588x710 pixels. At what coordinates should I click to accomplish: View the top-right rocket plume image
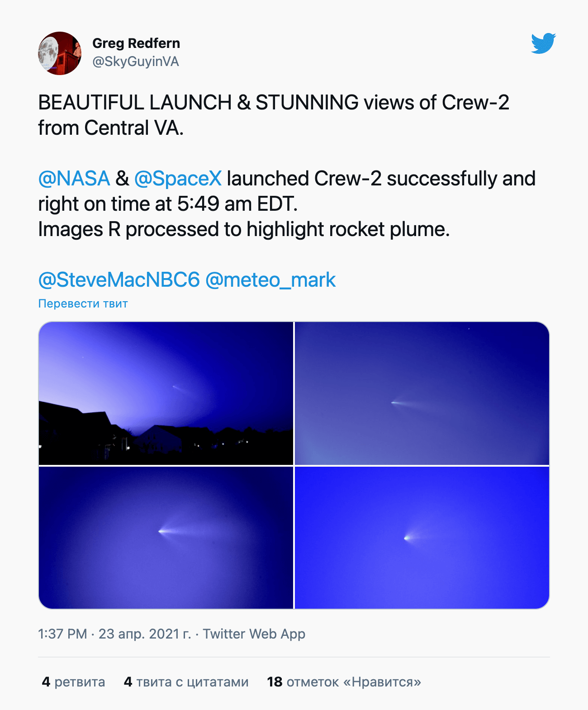pos(422,393)
